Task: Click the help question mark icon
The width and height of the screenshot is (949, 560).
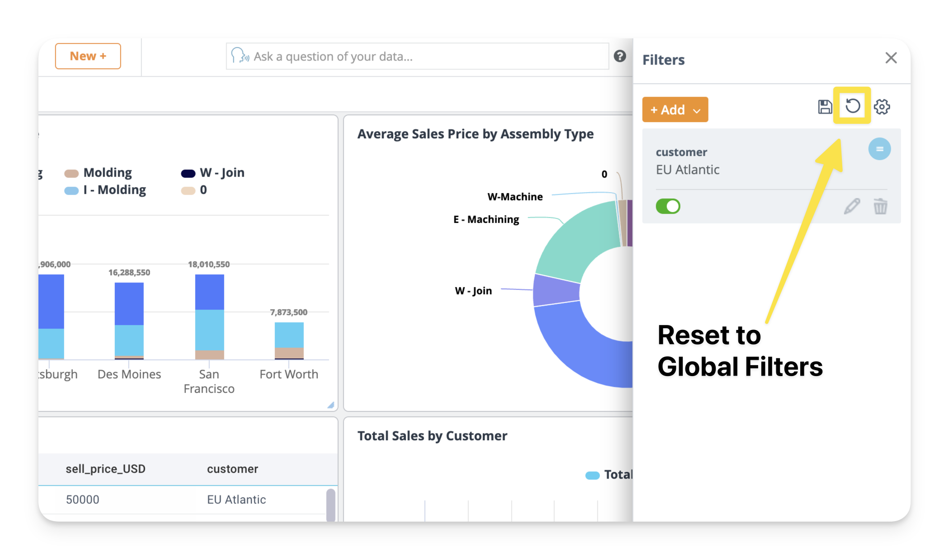Action: click(619, 56)
